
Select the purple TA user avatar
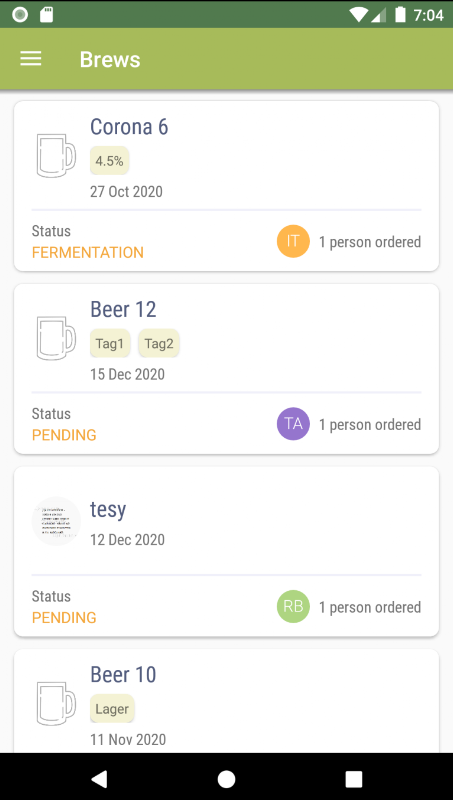[293, 424]
